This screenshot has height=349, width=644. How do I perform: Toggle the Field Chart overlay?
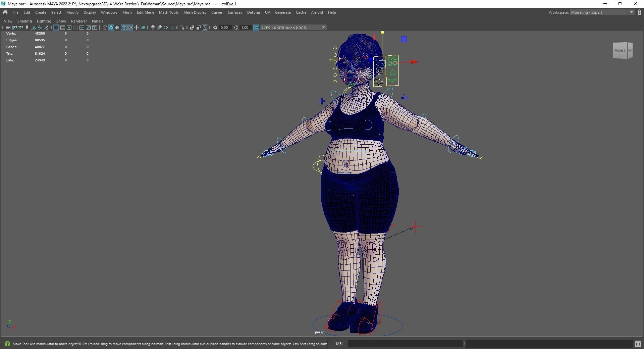pyautogui.click(x=82, y=28)
